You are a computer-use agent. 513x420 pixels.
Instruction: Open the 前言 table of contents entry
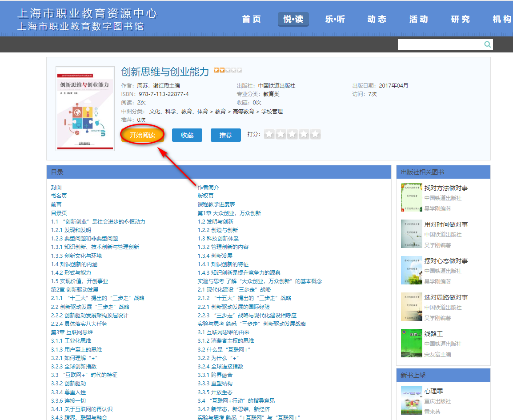[56, 204]
